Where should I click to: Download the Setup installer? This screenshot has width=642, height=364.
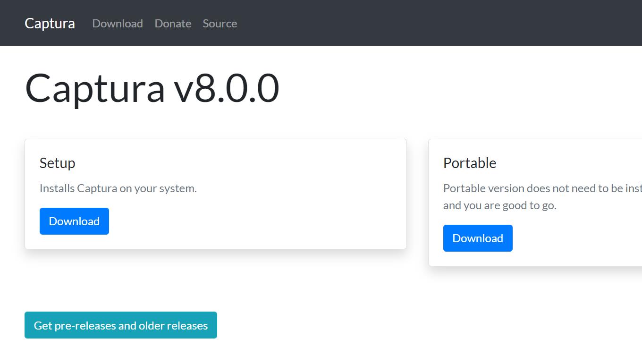point(74,221)
